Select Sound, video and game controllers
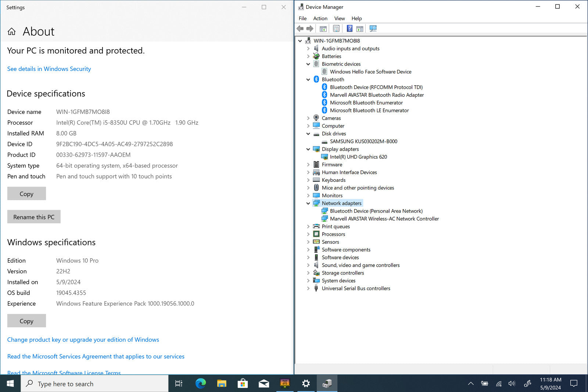This screenshot has height=392, width=588. 361,265
